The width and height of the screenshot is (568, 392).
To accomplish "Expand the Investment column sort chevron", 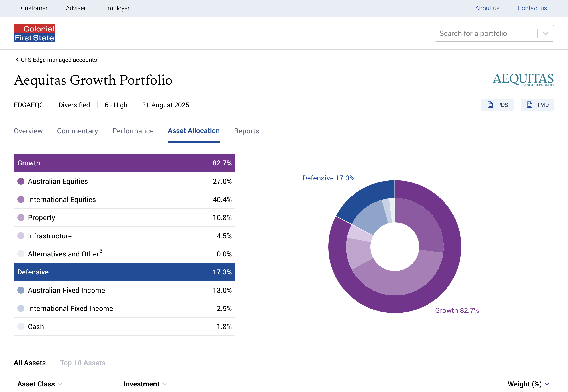I will coord(165,384).
